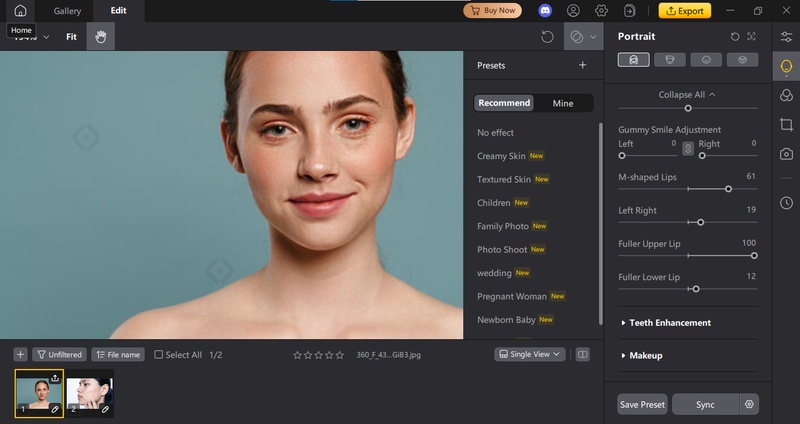Add a new preset with plus icon
The width and height of the screenshot is (800, 424).
tap(582, 65)
